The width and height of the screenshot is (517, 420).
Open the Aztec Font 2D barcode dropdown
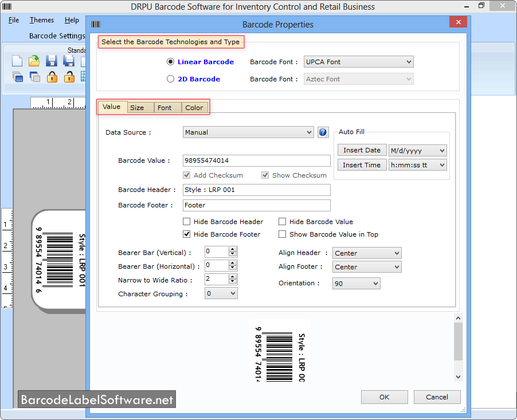[x=358, y=79]
